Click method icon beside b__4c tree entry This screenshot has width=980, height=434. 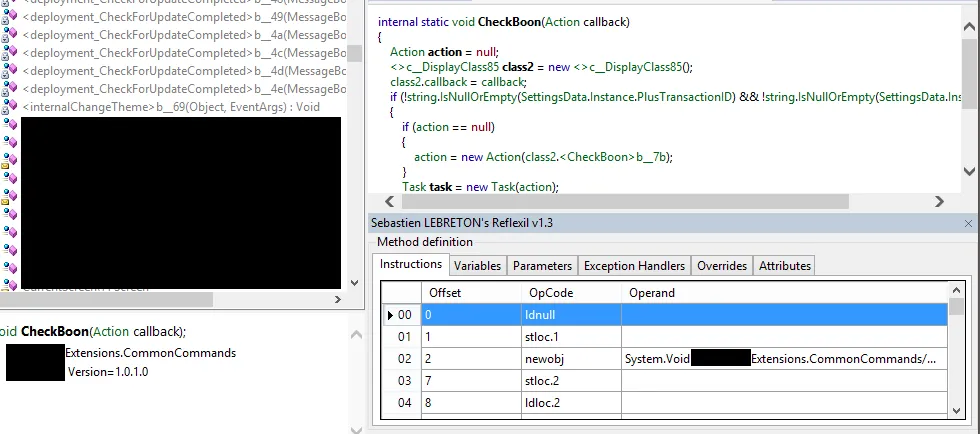coord(10,53)
